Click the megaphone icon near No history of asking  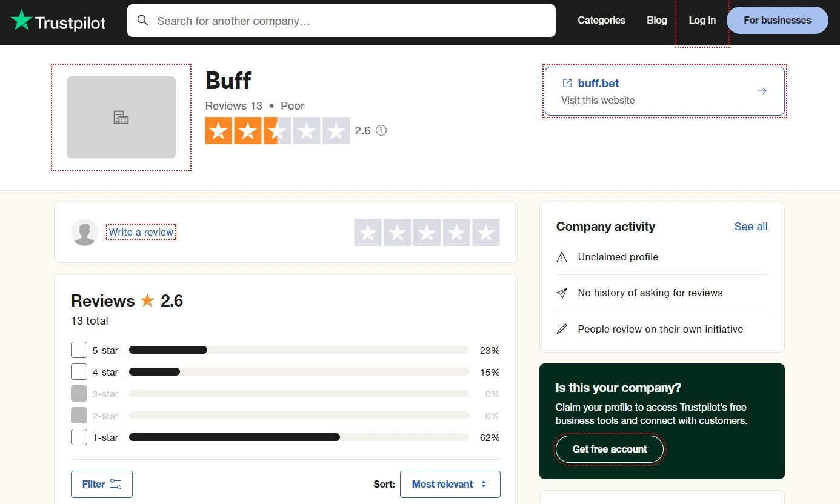click(561, 293)
